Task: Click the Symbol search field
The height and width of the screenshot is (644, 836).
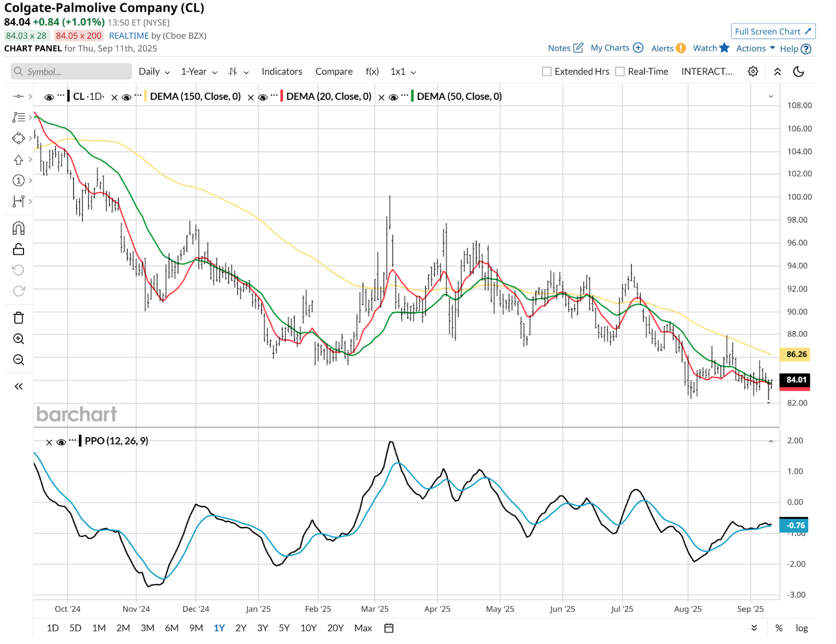Action: coord(71,72)
